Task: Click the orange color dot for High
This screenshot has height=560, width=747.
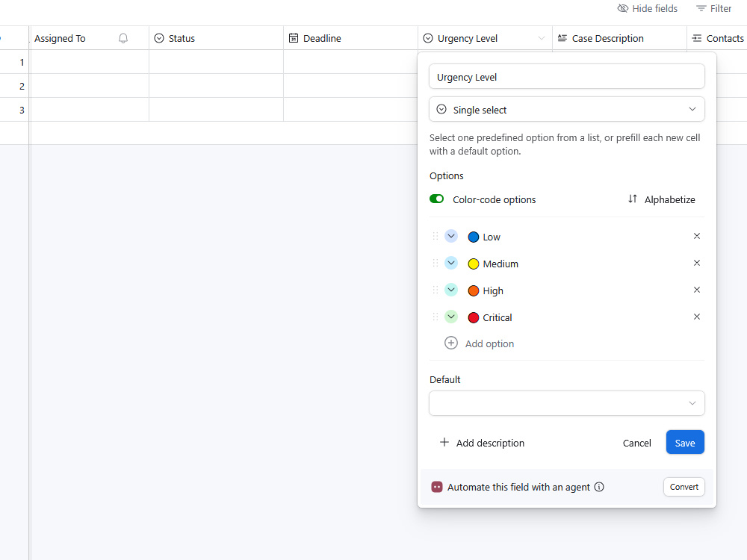Action: tap(473, 291)
